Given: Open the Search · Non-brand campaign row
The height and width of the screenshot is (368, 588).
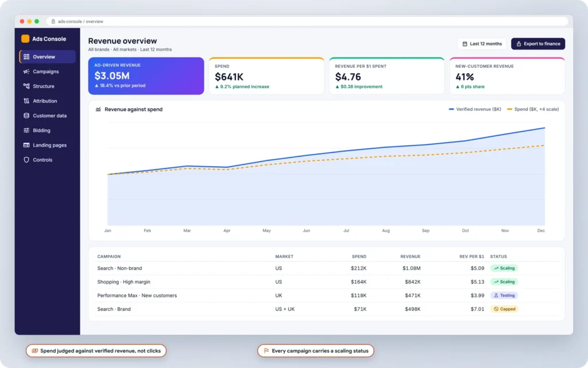Looking at the screenshot, I should tap(326, 268).
